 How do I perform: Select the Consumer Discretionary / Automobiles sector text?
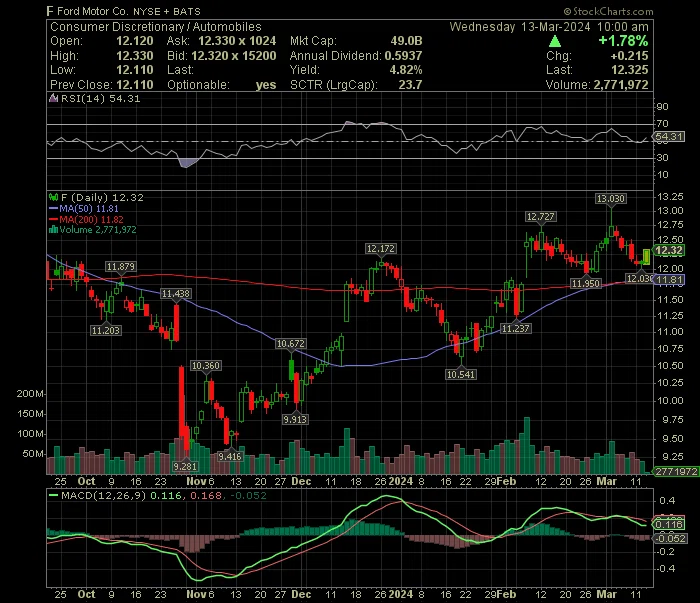[x=156, y=27]
